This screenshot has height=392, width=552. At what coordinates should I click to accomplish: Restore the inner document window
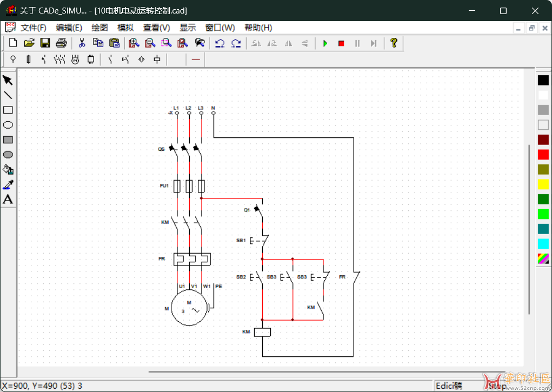click(531, 28)
